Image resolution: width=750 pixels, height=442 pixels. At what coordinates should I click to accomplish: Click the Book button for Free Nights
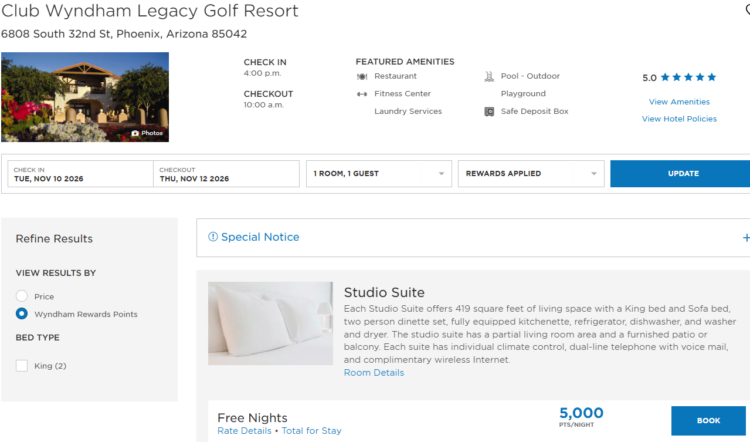[708, 420]
